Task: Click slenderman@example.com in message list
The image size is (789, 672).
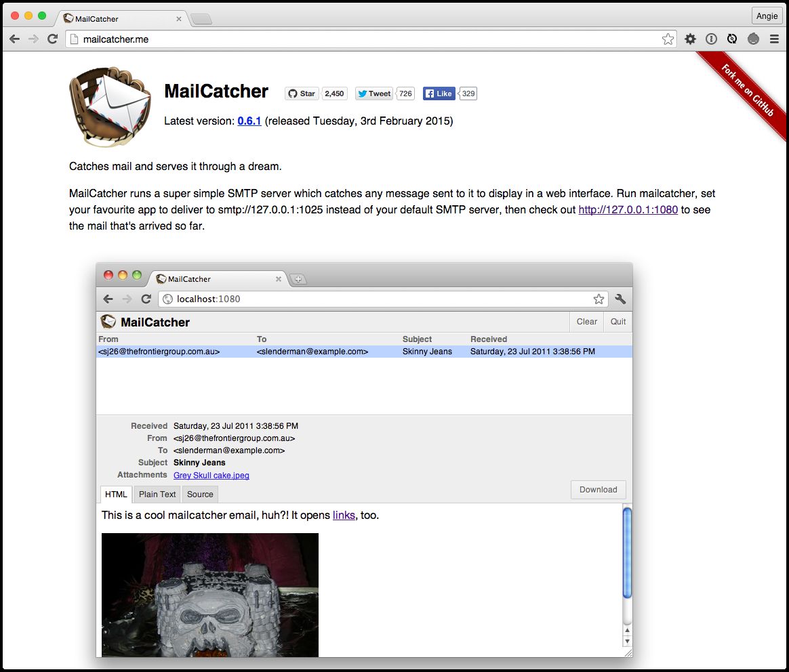Action: [x=312, y=352]
